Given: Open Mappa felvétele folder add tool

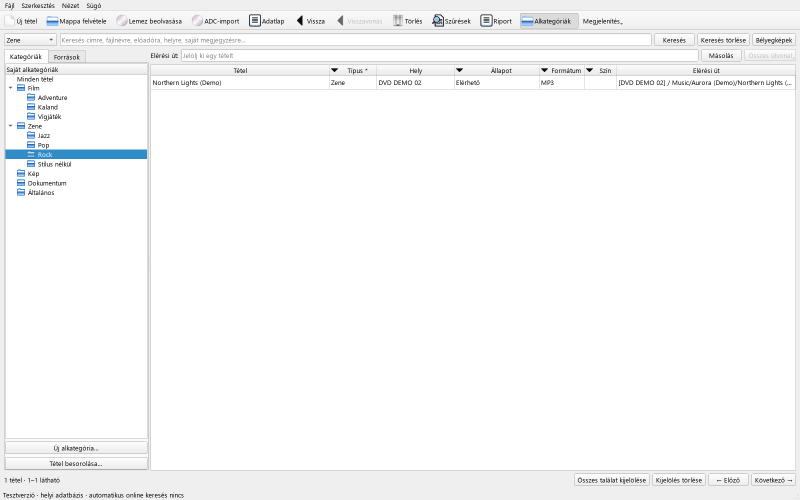Looking at the screenshot, I should point(52,21).
